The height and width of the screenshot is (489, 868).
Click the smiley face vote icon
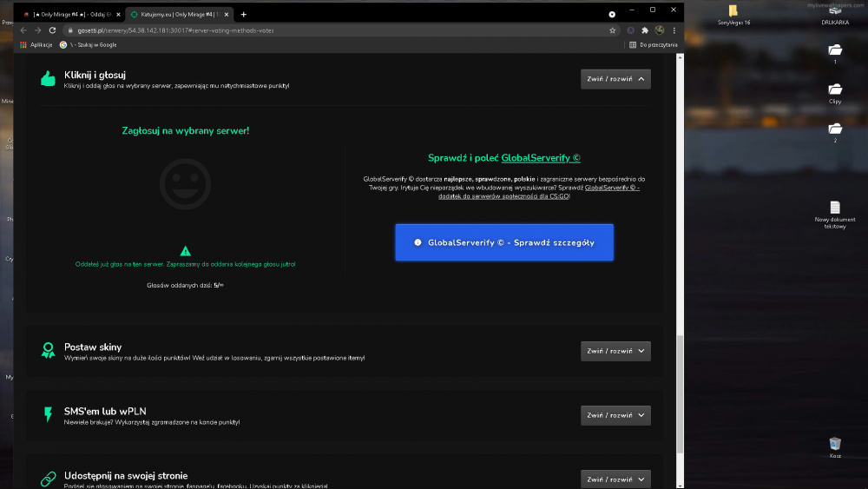pos(186,184)
